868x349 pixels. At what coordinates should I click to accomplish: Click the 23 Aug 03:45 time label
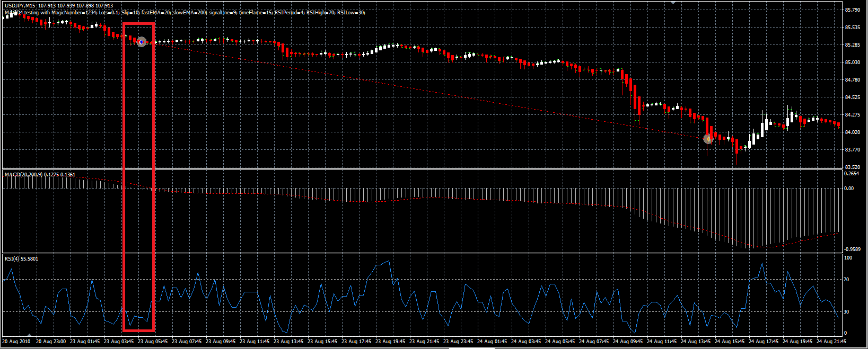119,342
